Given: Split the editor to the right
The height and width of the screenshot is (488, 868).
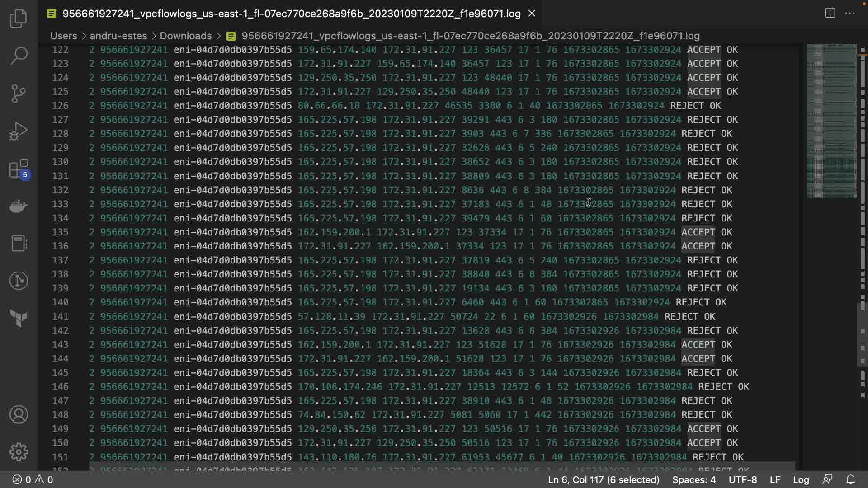Looking at the screenshot, I should 830,13.
